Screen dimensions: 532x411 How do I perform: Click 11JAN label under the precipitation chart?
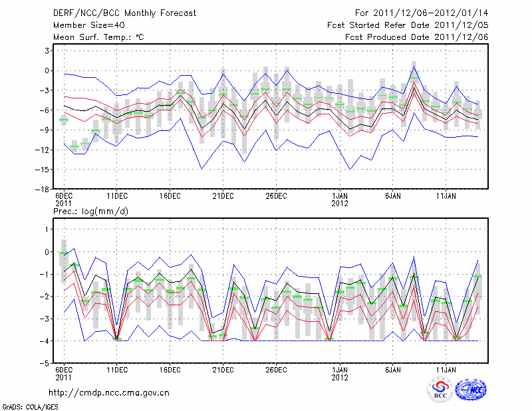446,369
